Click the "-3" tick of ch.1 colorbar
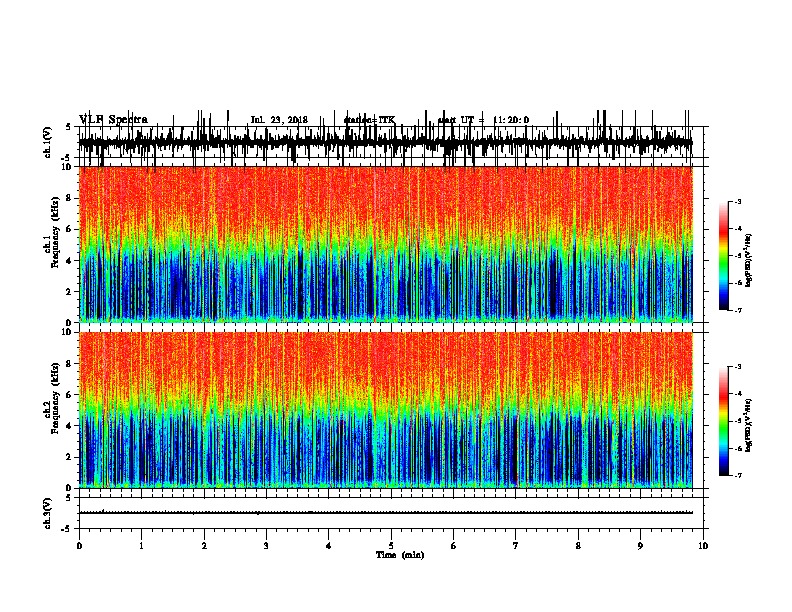Image resolution: width=792 pixels, height=612 pixels. click(738, 202)
